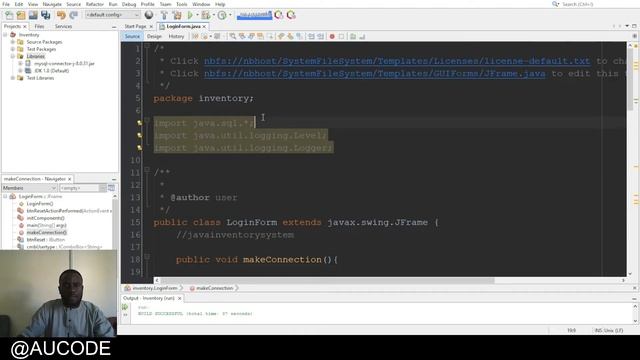Redo the edit from main toolbar
Image resolution: width=640 pixels, height=360 pixels.
73,15
